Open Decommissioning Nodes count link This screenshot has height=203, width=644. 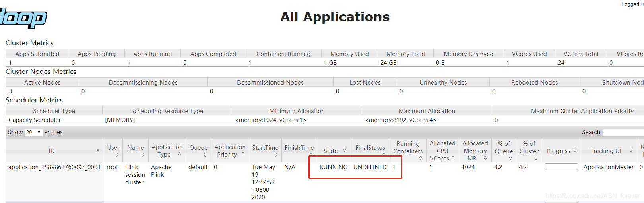coord(83,91)
